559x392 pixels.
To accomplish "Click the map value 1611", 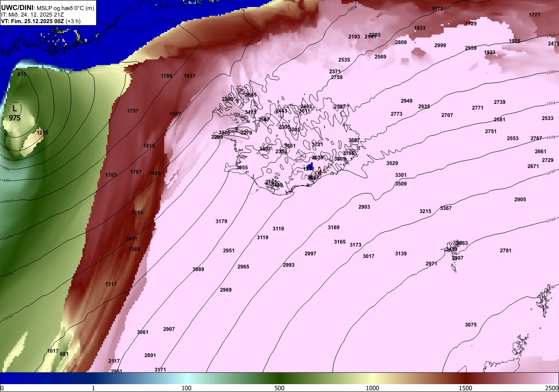I will click(131, 239).
